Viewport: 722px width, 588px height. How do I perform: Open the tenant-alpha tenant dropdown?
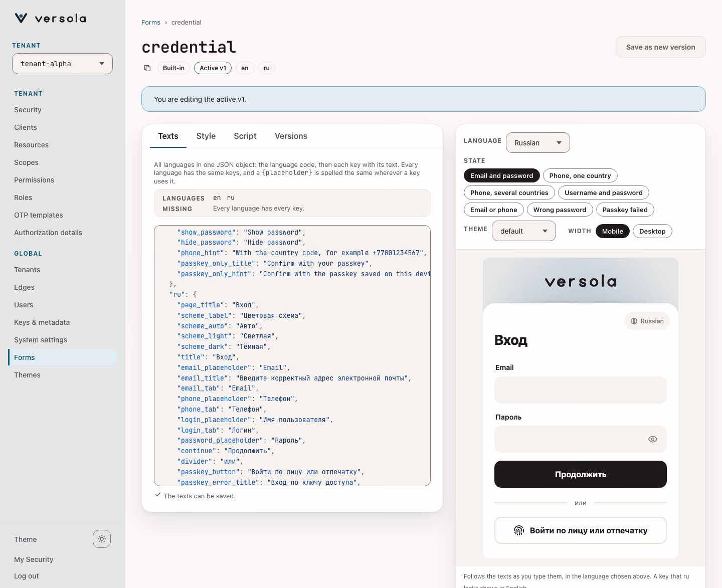[62, 64]
